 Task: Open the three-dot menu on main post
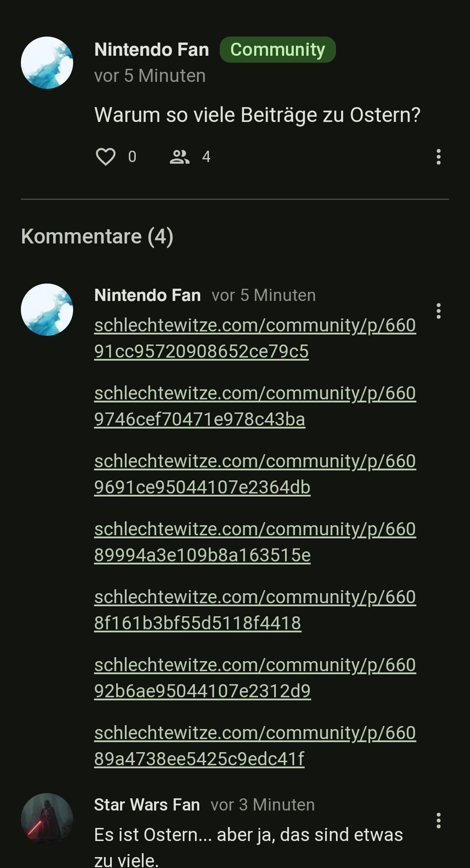438,157
